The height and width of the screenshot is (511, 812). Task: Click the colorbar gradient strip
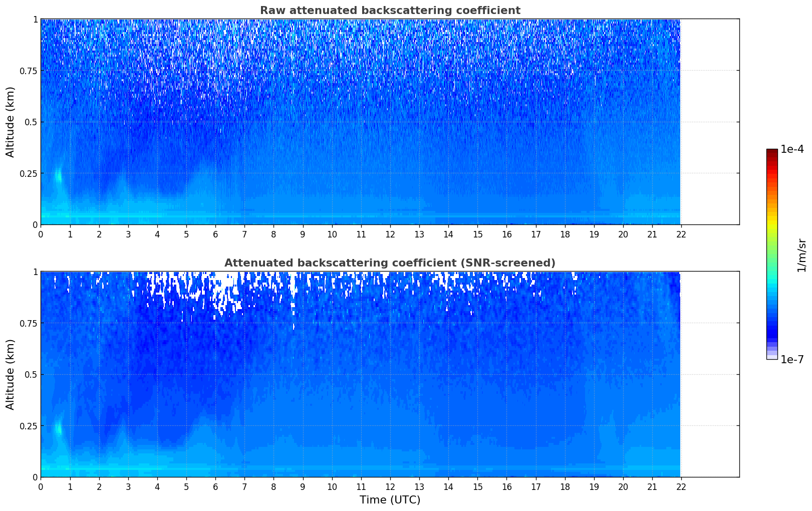772,254
